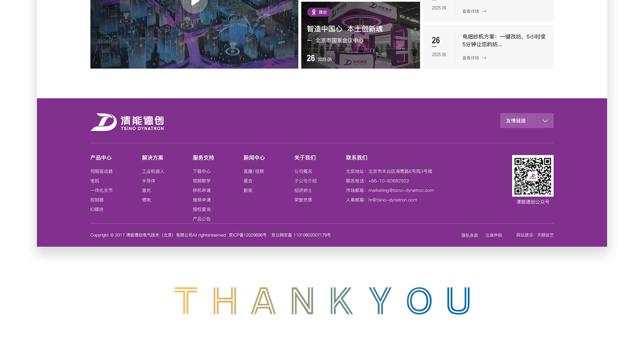Expand the 友情链接 dropdown
Screen dimensions: 644x337
click(x=526, y=121)
